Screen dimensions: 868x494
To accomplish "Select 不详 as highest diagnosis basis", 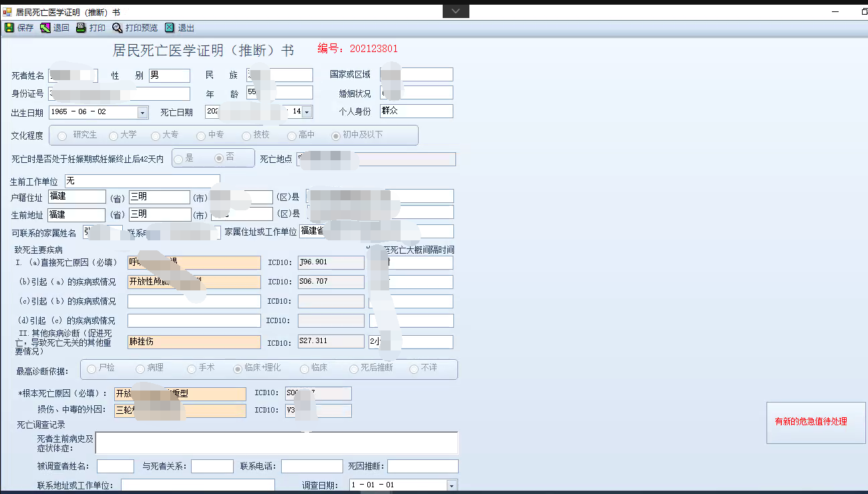I will point(414,368).
